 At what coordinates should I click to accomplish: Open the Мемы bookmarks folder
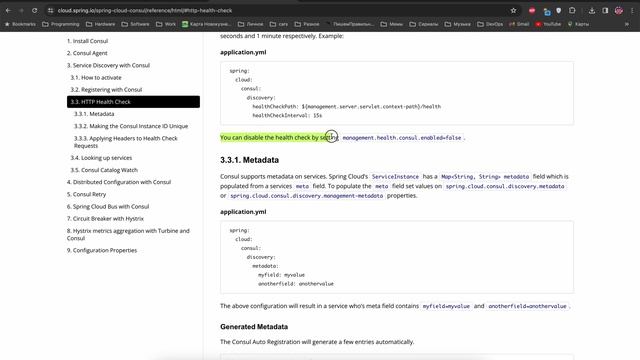[x=392, y=24]
